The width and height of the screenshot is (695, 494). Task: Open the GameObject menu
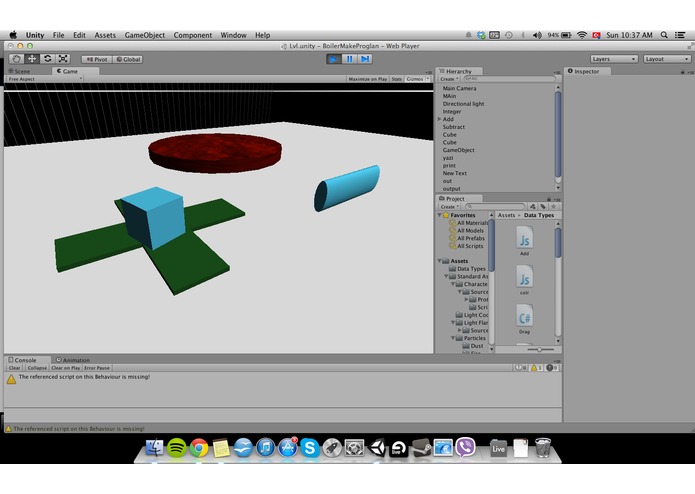(144, 35)
